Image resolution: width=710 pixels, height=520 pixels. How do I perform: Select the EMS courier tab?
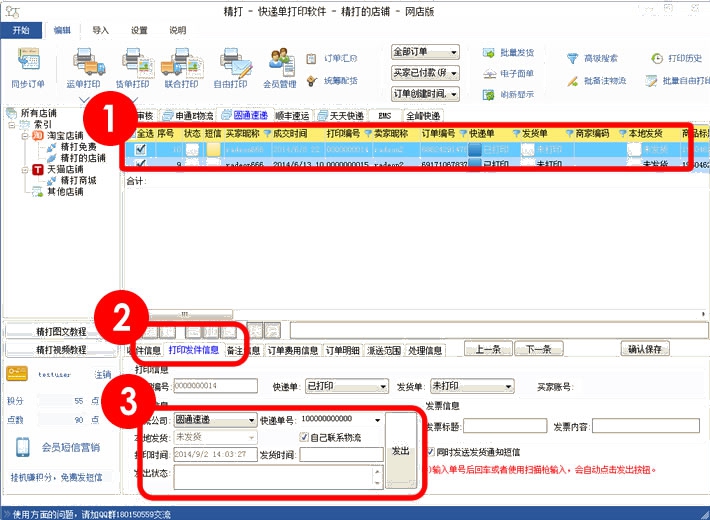point(385,116)
